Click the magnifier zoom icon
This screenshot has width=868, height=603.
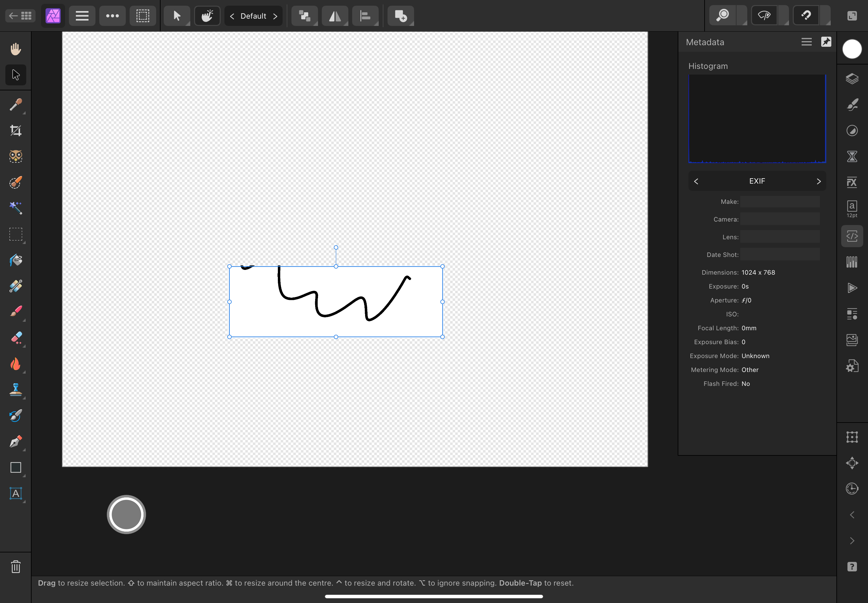[723, 15]
